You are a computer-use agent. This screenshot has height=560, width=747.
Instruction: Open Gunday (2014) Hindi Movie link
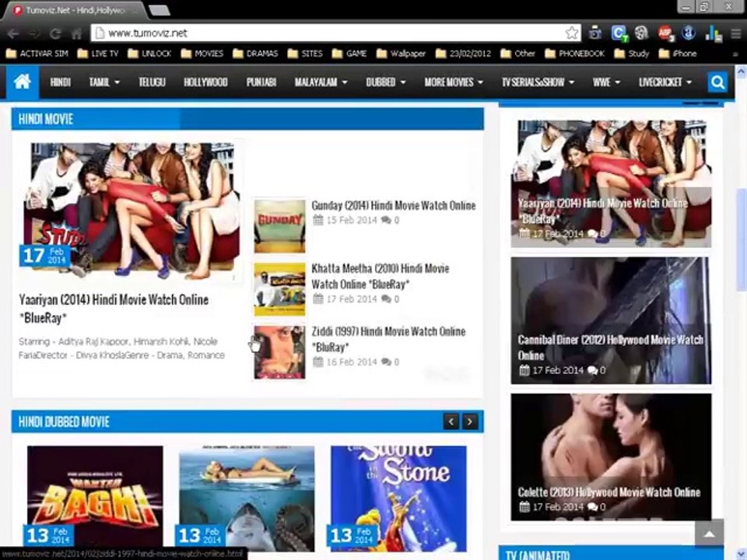(x=394, y=205)
